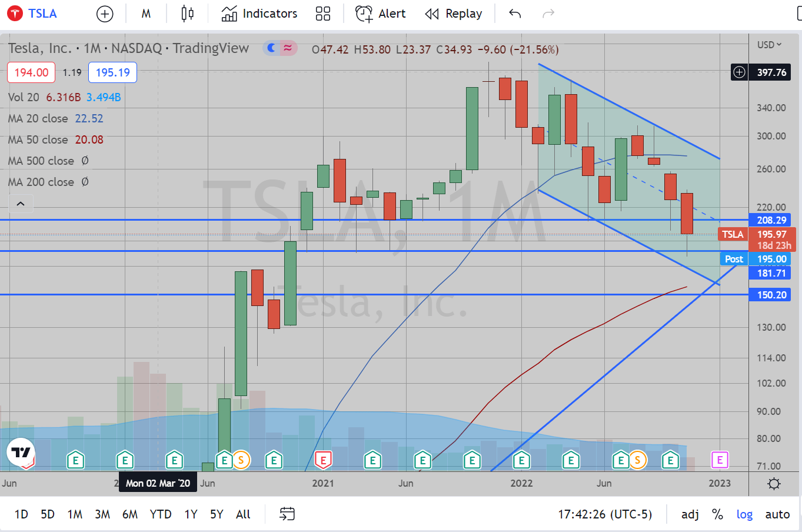The height and width of the screenshot is (532, 802).
Task: Click the 181.71 horizontal line price label
Action: pyautogui.click(x=770, y=273)
